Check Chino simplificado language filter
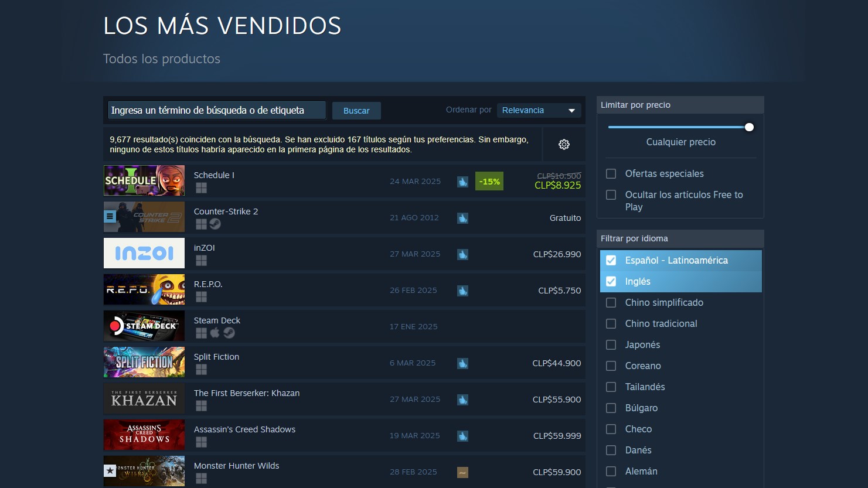 (x=611, y=302)
